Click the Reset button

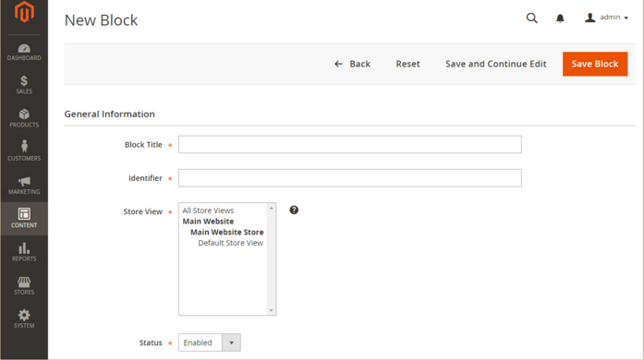407,64
